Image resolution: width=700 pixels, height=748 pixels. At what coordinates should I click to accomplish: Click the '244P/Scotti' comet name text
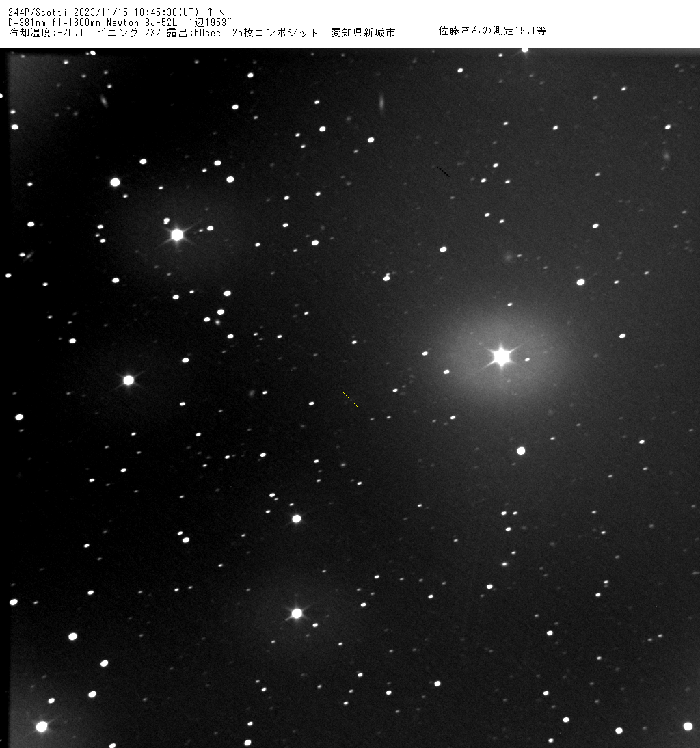point(38,12)
